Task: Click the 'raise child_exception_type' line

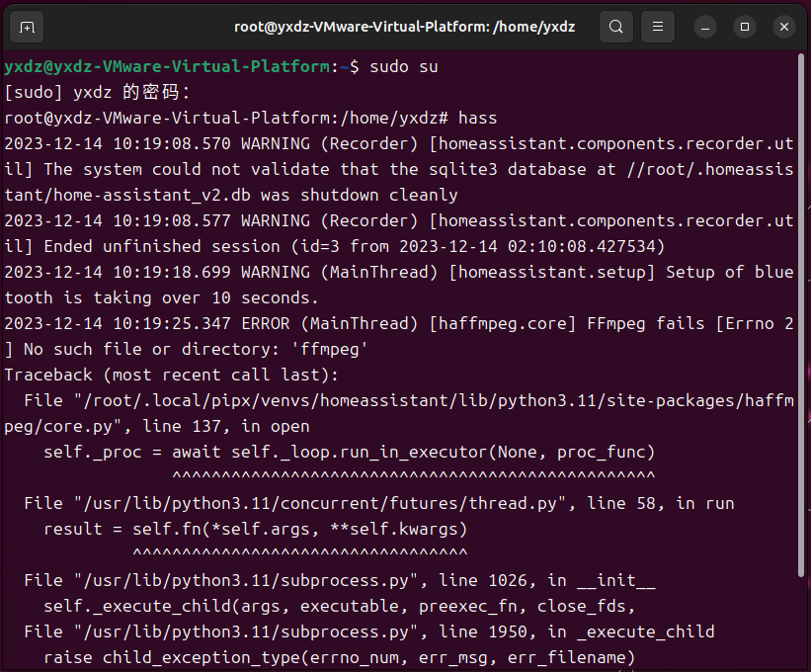Action: point(339,657)
